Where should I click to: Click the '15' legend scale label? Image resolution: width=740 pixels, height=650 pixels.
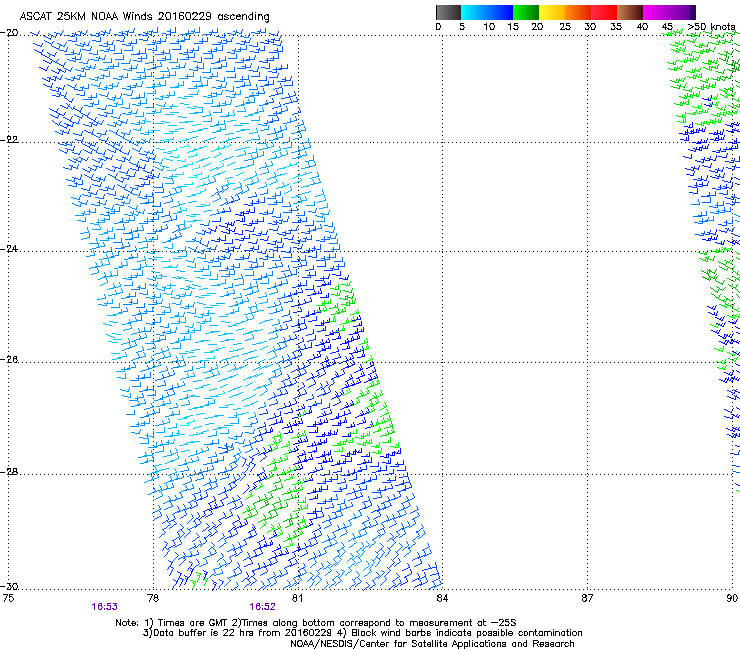click(x=513, y=27)
